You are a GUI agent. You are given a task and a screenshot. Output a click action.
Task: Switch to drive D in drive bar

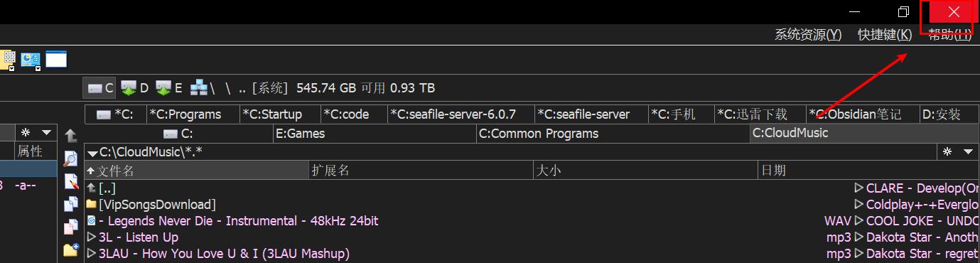pos(135,88)
